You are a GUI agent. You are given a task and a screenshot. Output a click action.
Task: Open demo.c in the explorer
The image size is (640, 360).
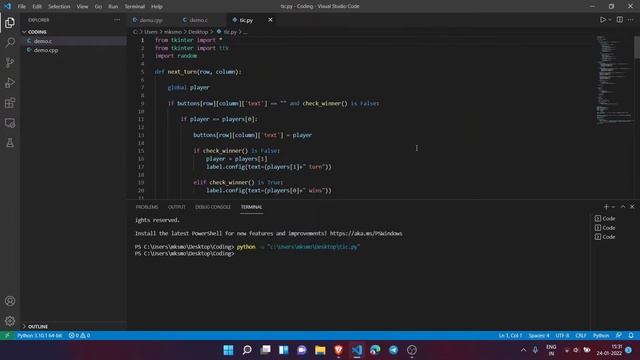pyautogui.click(x=73, y=41)
